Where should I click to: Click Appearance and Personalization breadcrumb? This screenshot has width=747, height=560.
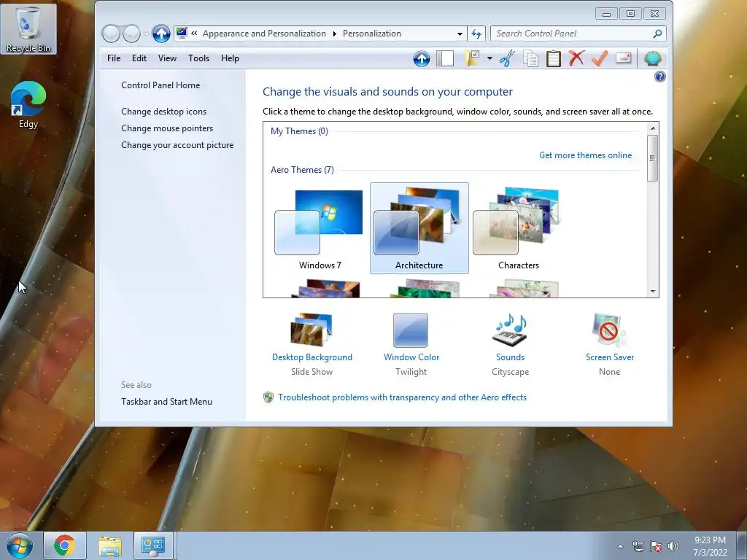(264, 34)
